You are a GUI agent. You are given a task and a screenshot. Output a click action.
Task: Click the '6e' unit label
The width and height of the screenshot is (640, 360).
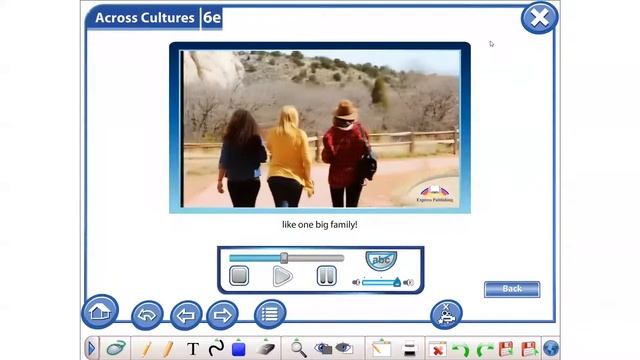coord(212,18)
